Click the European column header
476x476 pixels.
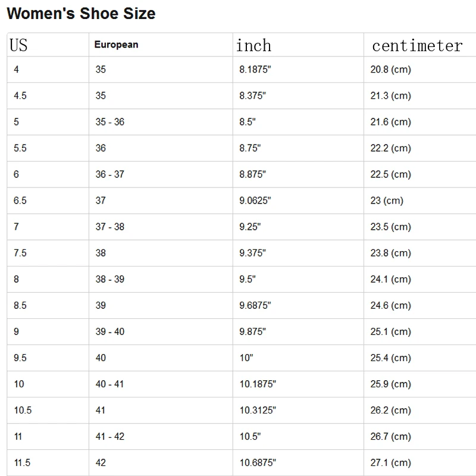pos(117,45)
